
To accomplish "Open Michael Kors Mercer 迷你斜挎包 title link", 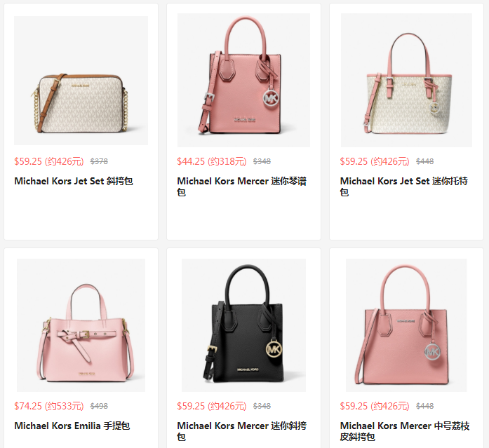I will tap(241, 431).
